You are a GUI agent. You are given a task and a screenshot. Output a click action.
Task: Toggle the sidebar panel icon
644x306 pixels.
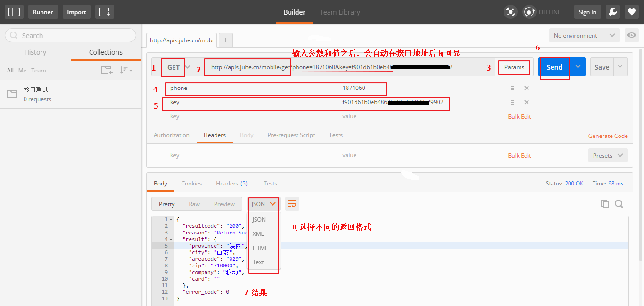tap(14, 12)
